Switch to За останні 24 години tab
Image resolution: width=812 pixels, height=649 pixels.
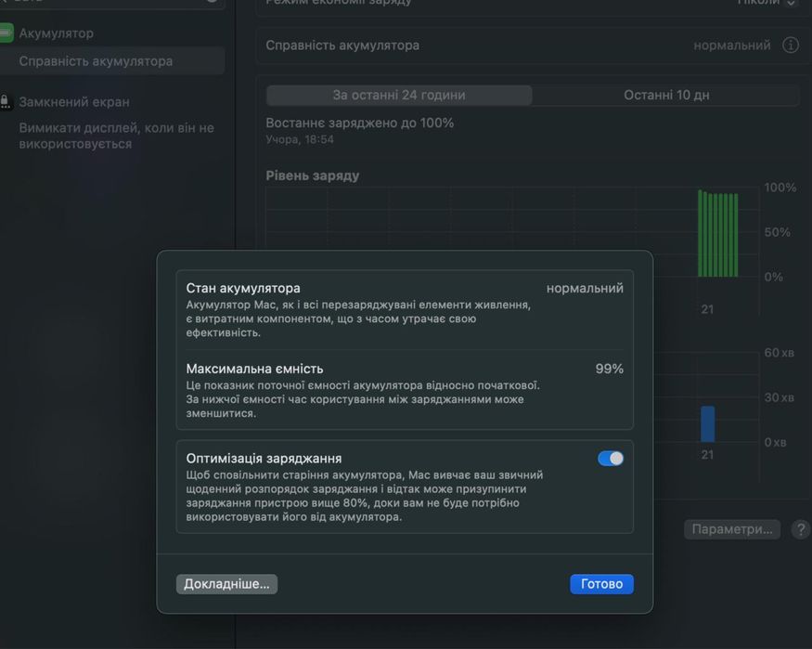tap(399, 96)
